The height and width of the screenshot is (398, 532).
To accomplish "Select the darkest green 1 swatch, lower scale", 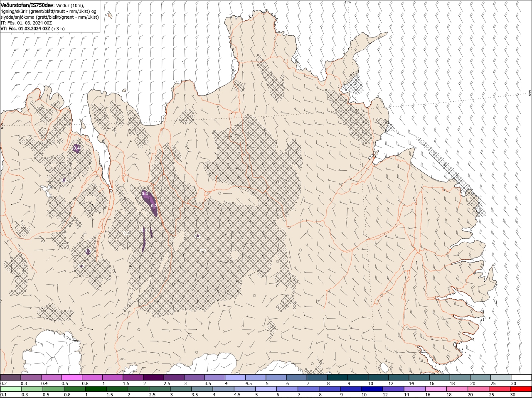I will [96, 389].
